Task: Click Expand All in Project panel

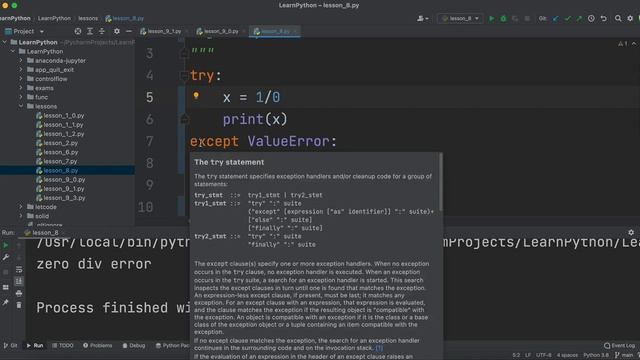Action: (90, 31)
